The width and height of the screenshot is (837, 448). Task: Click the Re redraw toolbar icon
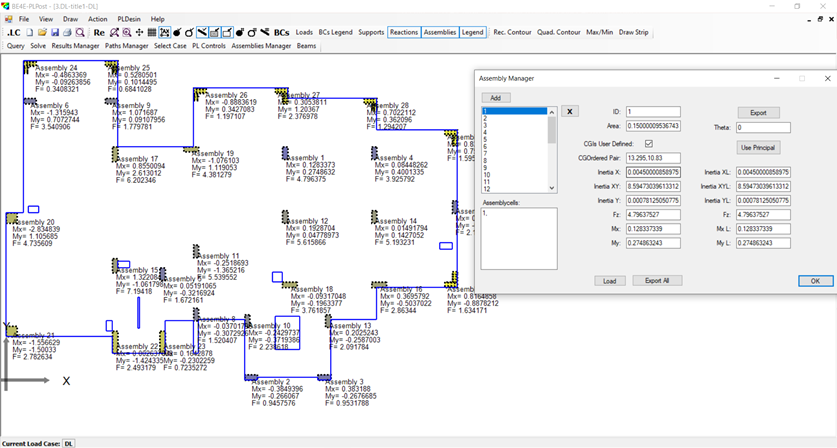click(x=99, y=33)
